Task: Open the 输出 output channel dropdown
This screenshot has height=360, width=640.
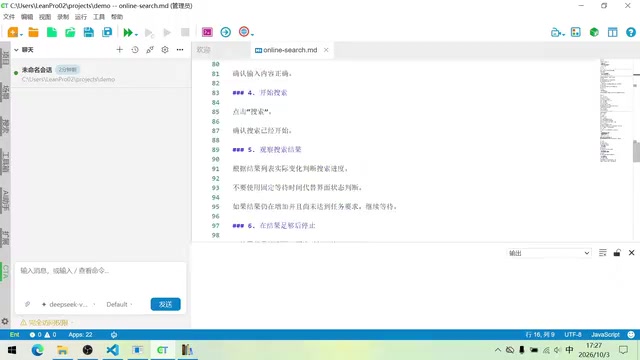Action: (549, 253)
